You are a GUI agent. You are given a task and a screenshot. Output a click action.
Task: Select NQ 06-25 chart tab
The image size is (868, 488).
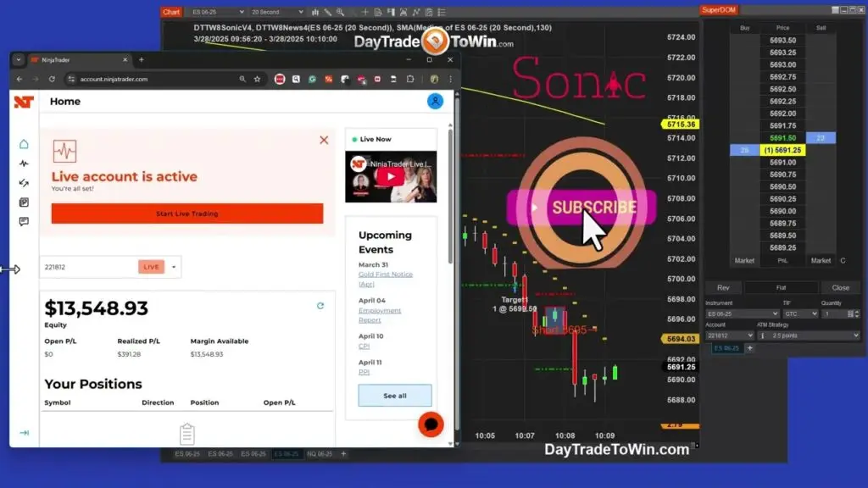point(320,454)
